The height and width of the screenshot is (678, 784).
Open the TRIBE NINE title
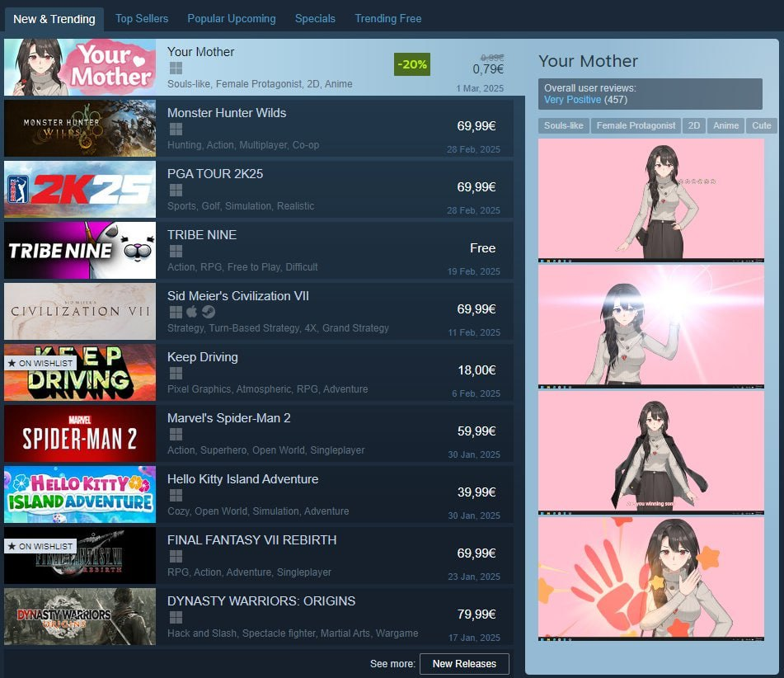tap(202, 235)
